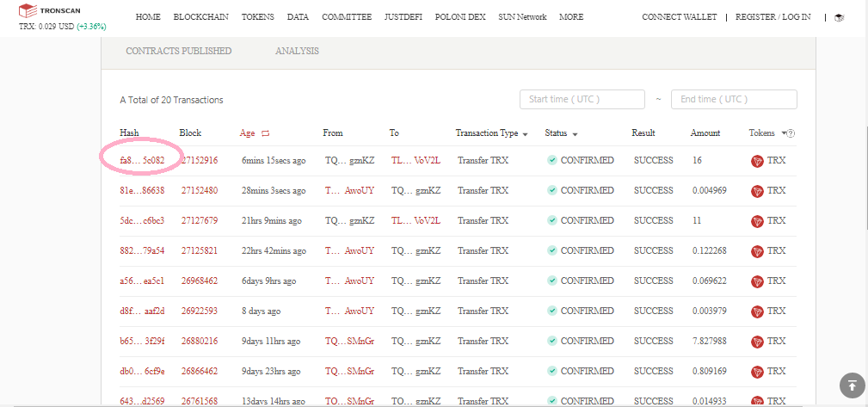Switch to the CONTRACTS PUBLISHED tab
The width and height of the screenshot is (868, 407).
click(x=179, y=51)
